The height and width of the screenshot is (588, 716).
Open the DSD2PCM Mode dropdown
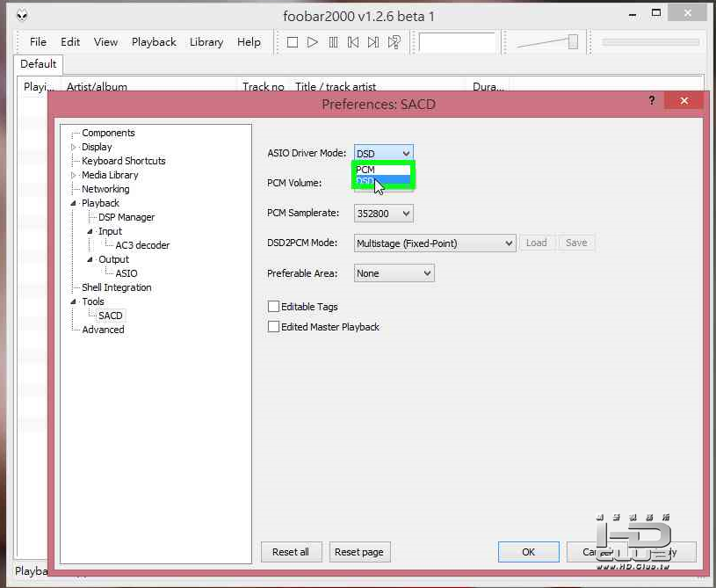(x=435, y=243)
